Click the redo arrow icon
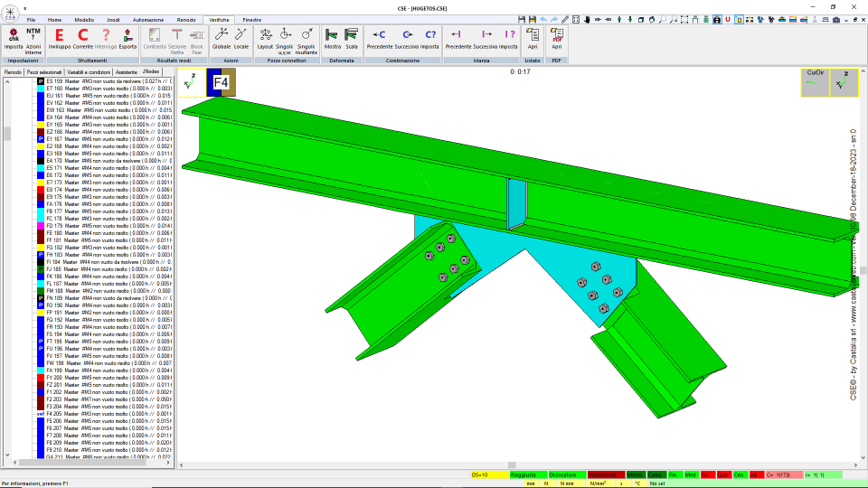This screenshot has width=868, height=488. coord(554,19)
